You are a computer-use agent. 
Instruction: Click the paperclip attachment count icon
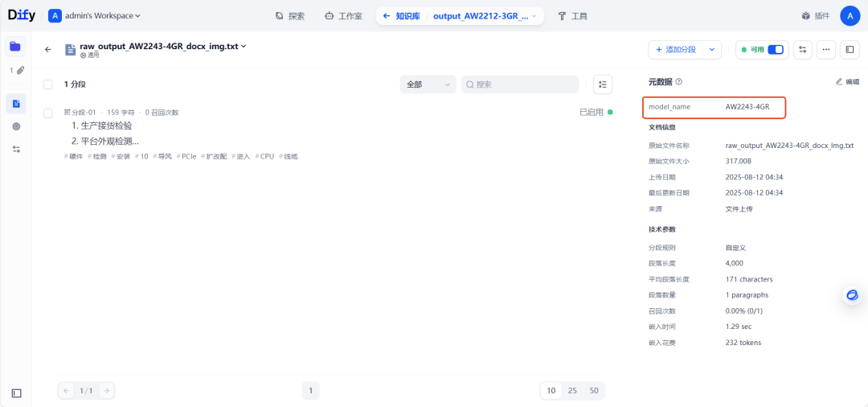(18, 70)
